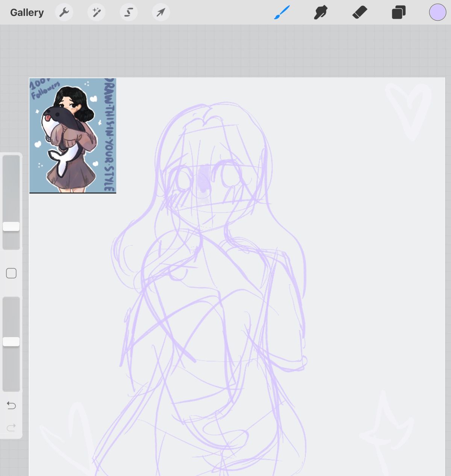The image size is (451, 476).
Task: Open the lavender active color picker
Action: tap(437, 12)
